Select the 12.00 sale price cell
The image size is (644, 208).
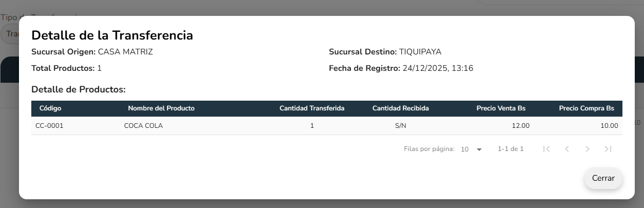(x=521, y=126)
